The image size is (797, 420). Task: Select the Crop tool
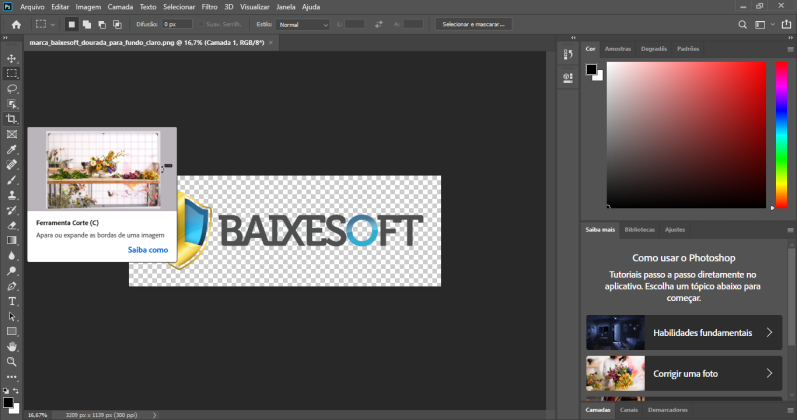click(x=11, y=119)
